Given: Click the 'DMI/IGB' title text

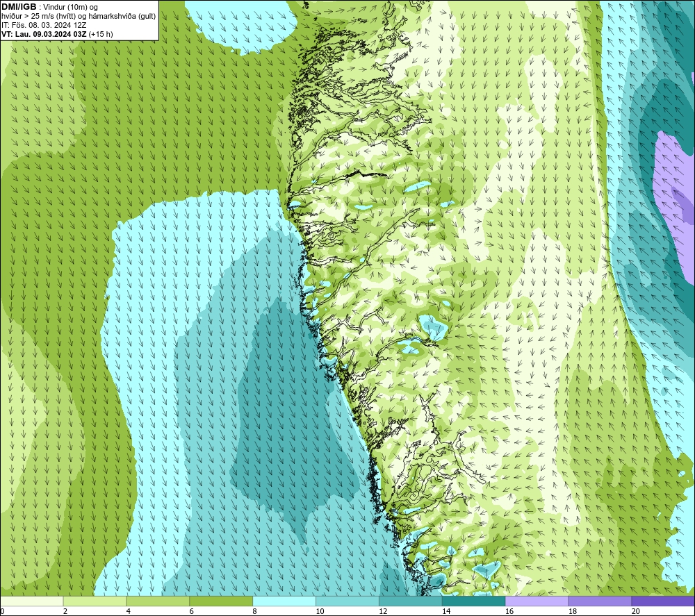Looking at the screenshot, I should (x=19, y=7).
